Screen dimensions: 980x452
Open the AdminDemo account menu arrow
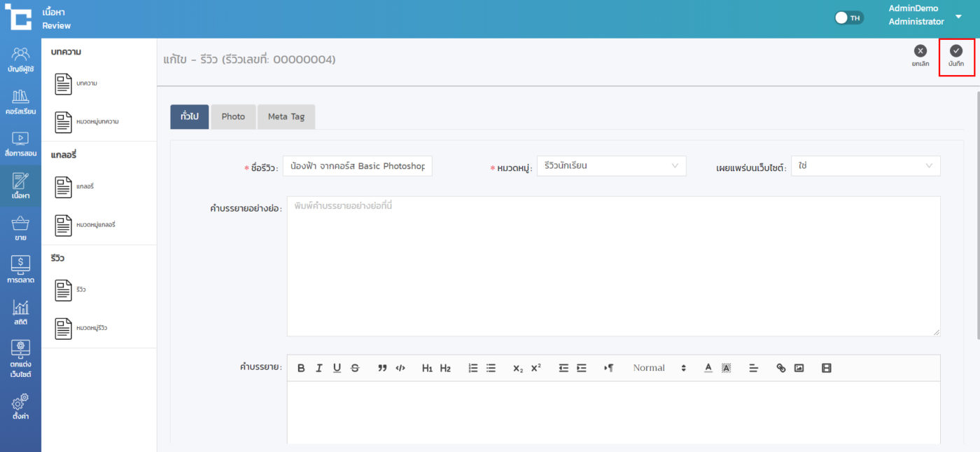click(958, 16)
